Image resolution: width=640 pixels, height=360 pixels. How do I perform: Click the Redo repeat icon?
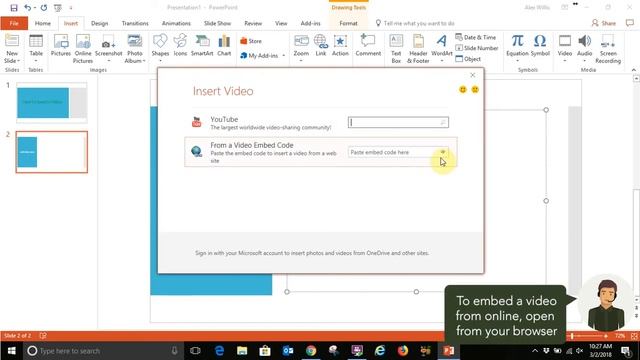tap(44, 7)
